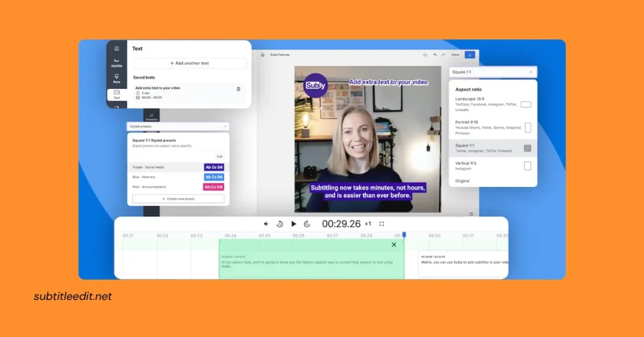Select the 'Add extra text to your video' overlay
The height and width of the screenshot is (337, 644).
coord(388,82)
